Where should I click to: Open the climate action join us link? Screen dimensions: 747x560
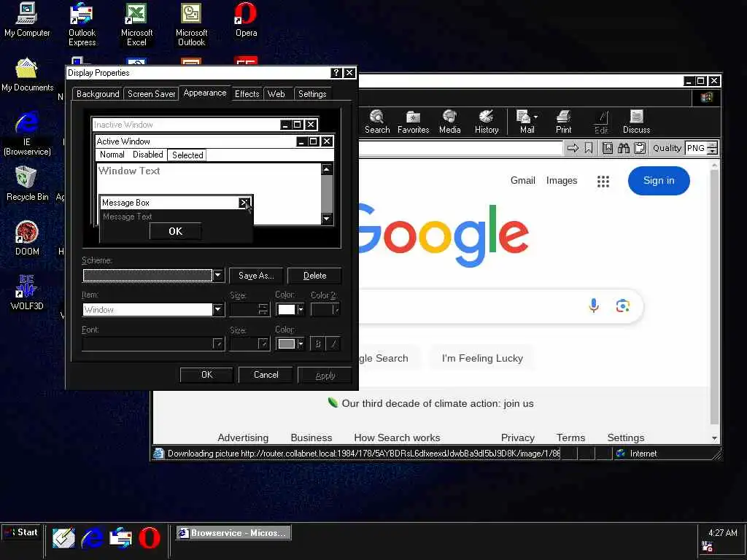pos(438,403)
